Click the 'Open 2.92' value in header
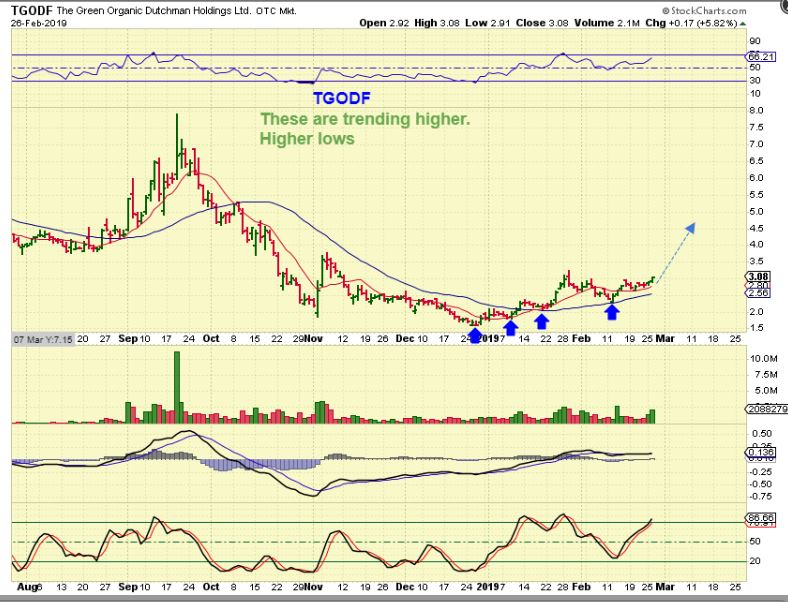Viewport: 788px width, 602px height. click(x=385, y=23)
